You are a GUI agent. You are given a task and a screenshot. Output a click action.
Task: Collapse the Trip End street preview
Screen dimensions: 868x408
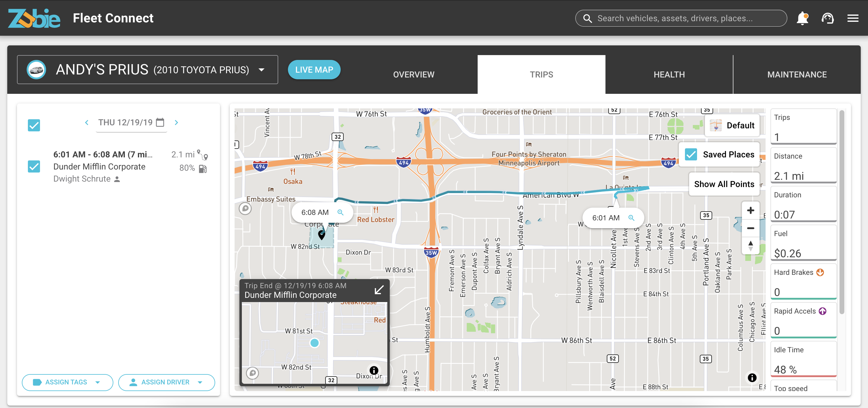[x=379, y=290]
